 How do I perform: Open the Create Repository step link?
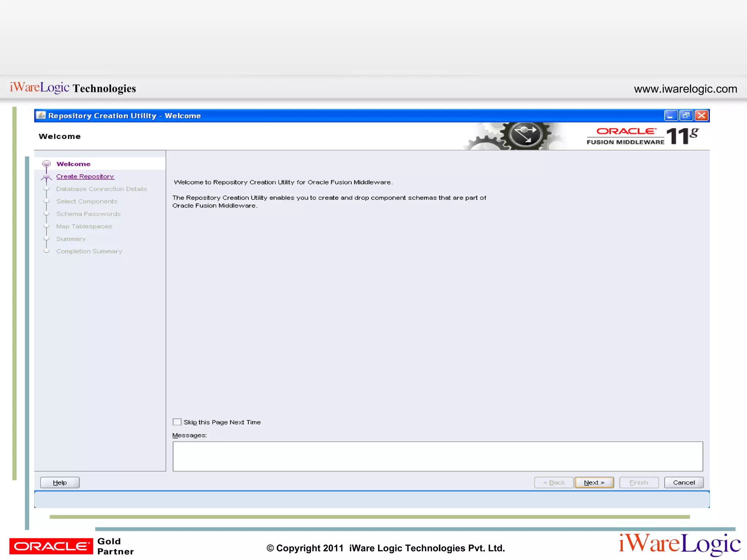85,176
